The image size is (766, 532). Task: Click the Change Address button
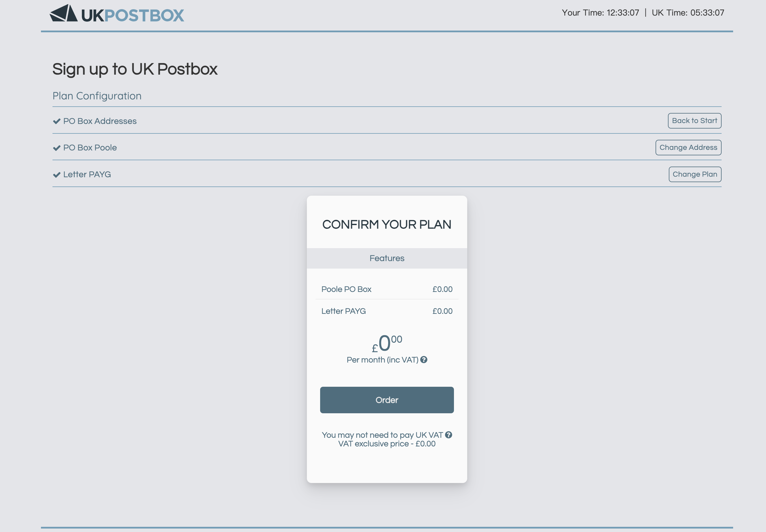(x=688, y=147)
